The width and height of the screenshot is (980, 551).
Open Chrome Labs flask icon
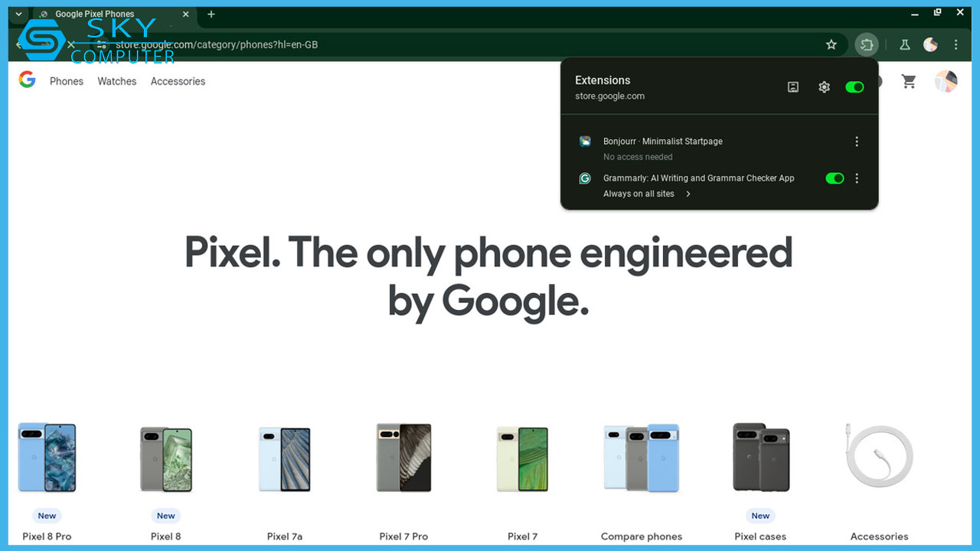(904, 44)
